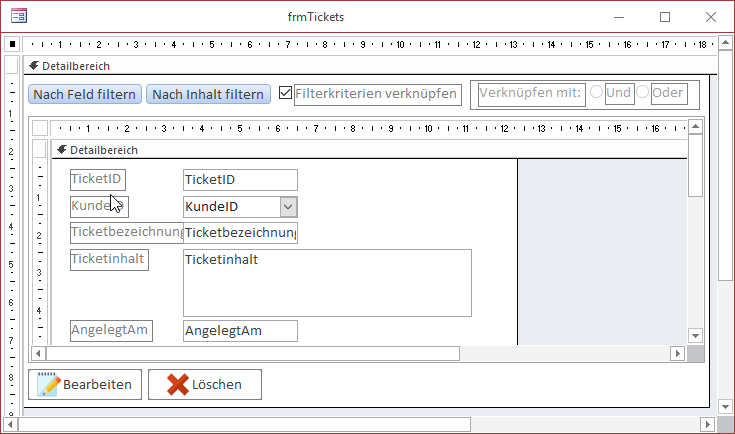This screenshot has height=434, width=735.
Task: Open the KundeID combo box arrow
Action: [288, 207]
